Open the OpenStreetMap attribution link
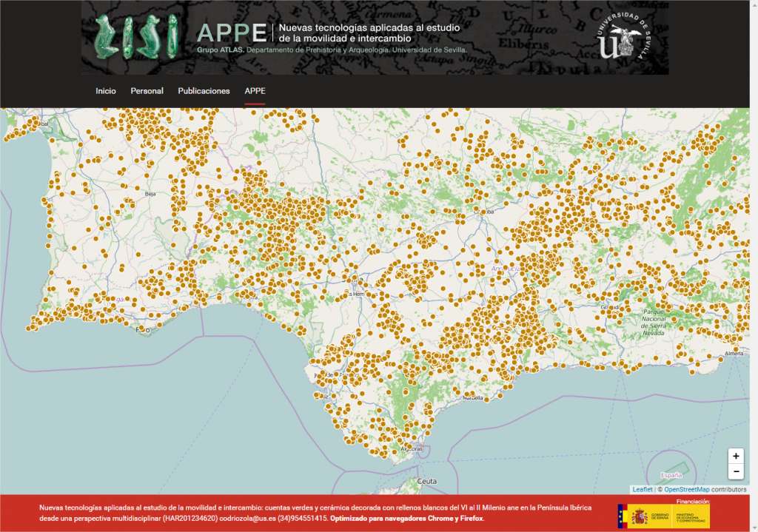 [686, 490]
